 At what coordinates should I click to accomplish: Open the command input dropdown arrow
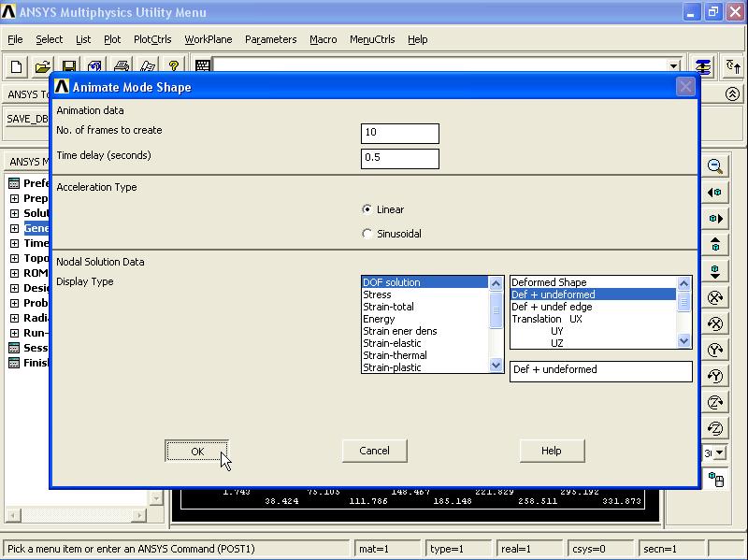point(673,66)
